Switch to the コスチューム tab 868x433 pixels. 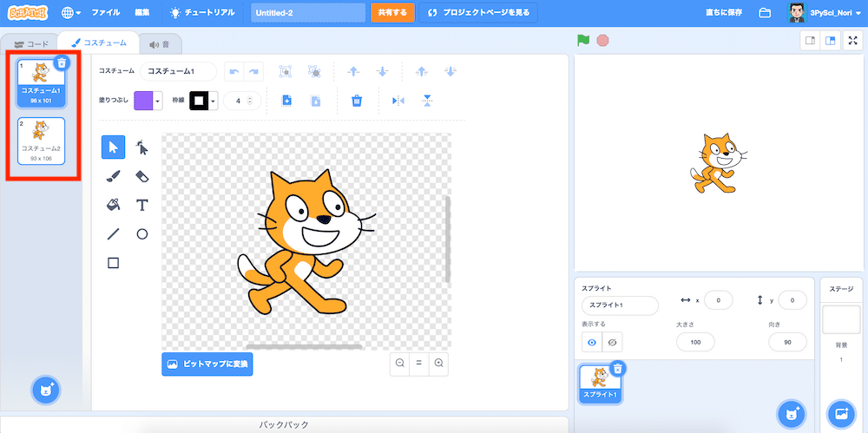(x=99, y=43)
